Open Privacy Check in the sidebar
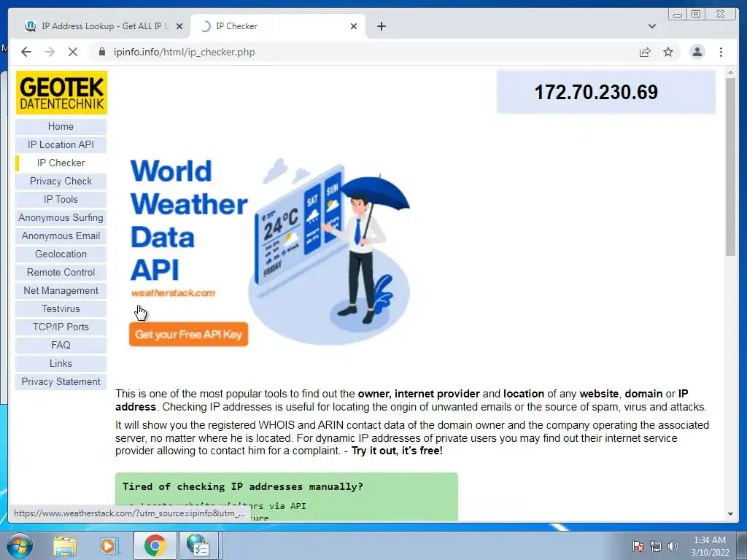Image resolution: width=747 pixels, height=560 pixels. (61, 182)
